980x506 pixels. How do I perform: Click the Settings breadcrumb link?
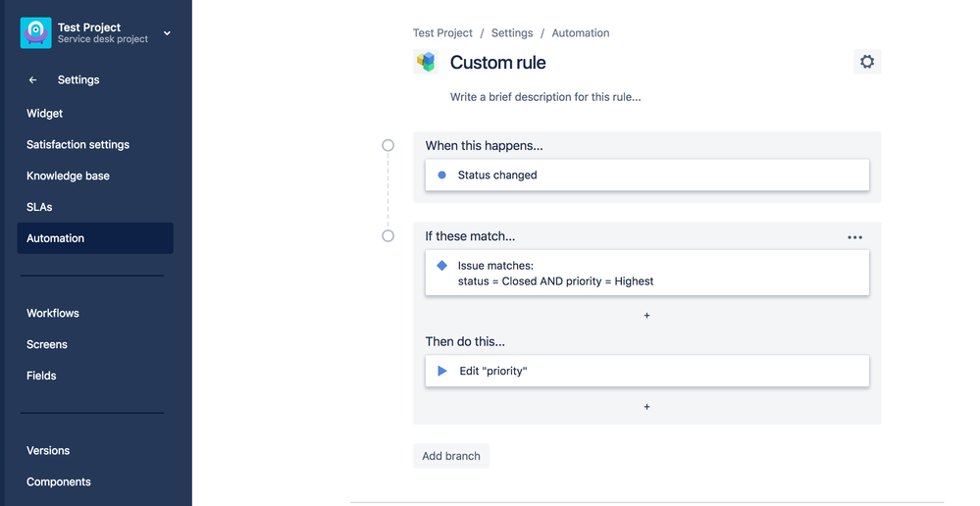[x=512, y=33]
